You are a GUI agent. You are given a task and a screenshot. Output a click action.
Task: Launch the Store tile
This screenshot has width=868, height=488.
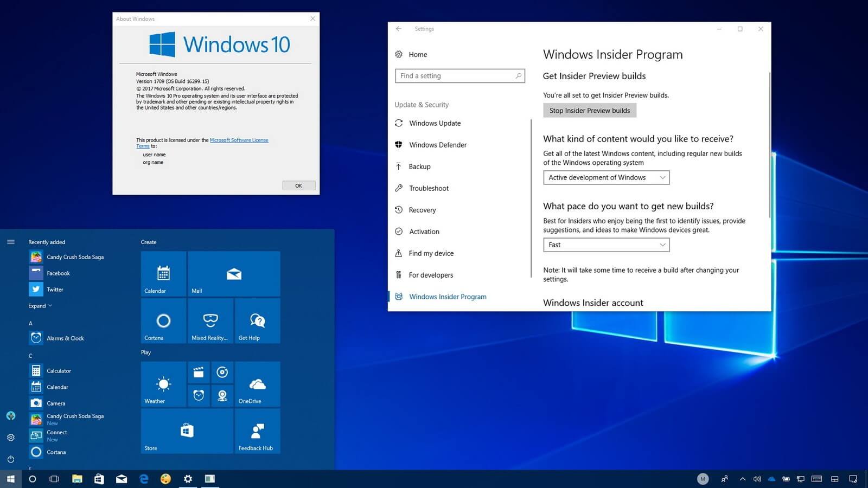tap(187, 431)
